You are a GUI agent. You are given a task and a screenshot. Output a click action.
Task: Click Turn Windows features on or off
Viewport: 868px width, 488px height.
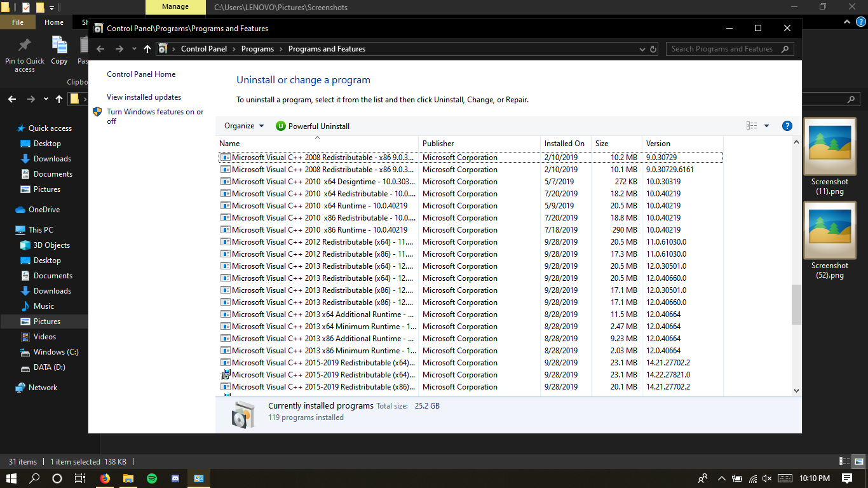coord(155,116)
